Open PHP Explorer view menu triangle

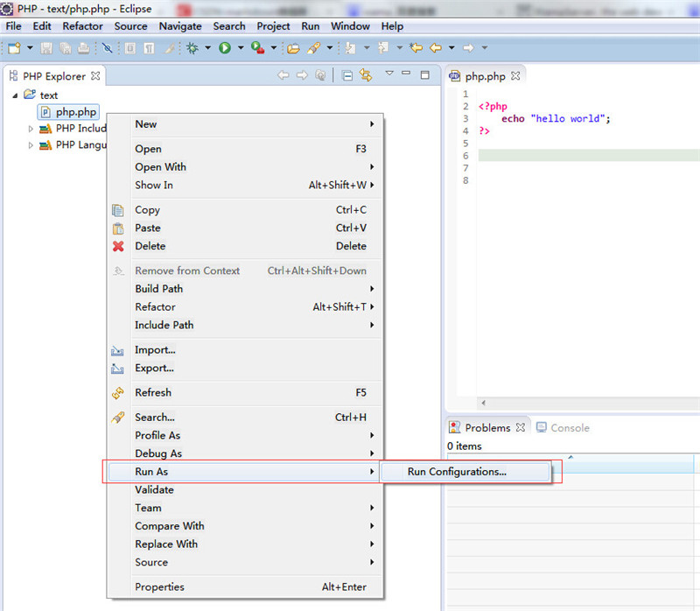click(389, 75)
